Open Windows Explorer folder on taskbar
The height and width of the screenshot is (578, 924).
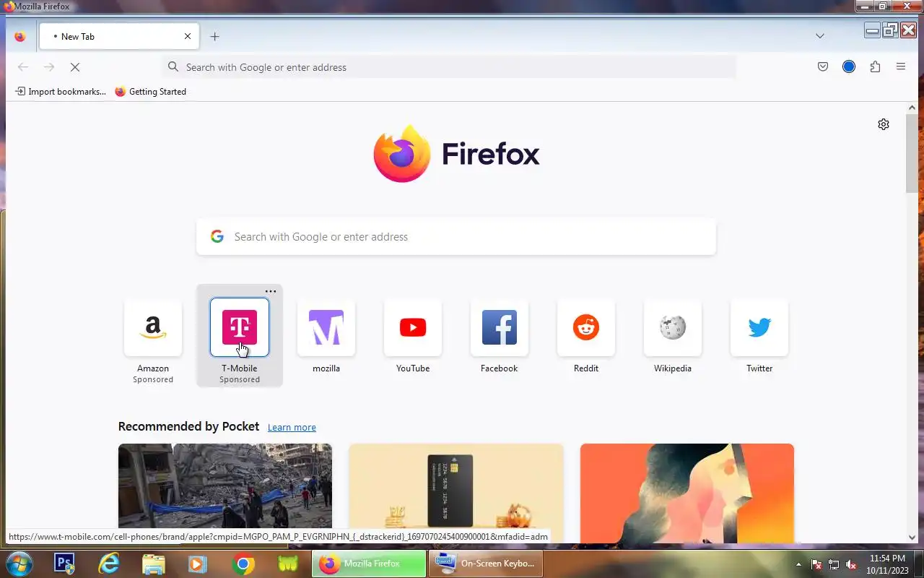tap(154, 564)
